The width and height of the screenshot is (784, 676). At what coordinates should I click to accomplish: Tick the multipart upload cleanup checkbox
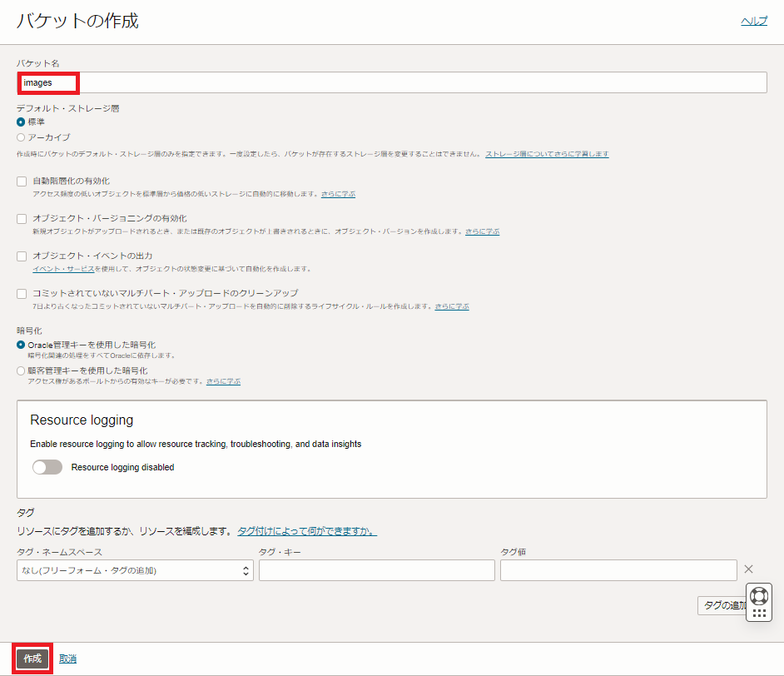tap(22, 294)
